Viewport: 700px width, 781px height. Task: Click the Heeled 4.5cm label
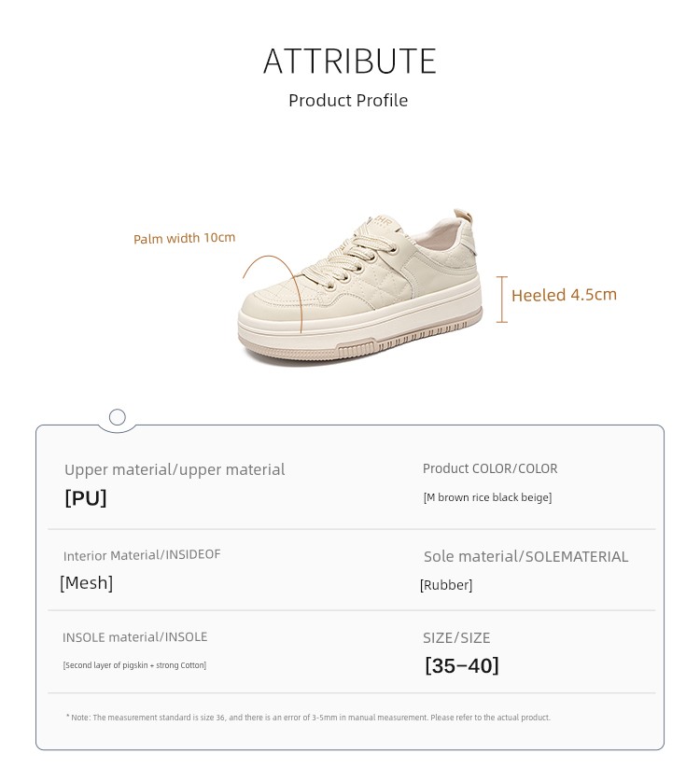click(x=564, y=295)
